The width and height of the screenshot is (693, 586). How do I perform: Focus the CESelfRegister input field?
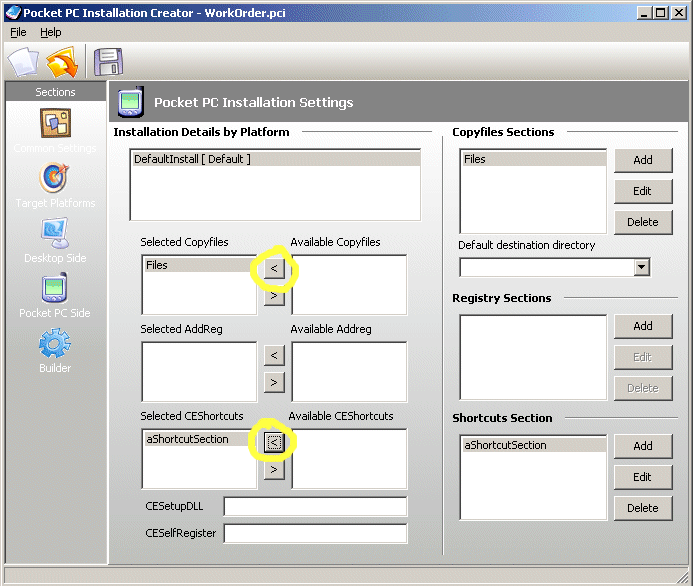click(316, 533)
